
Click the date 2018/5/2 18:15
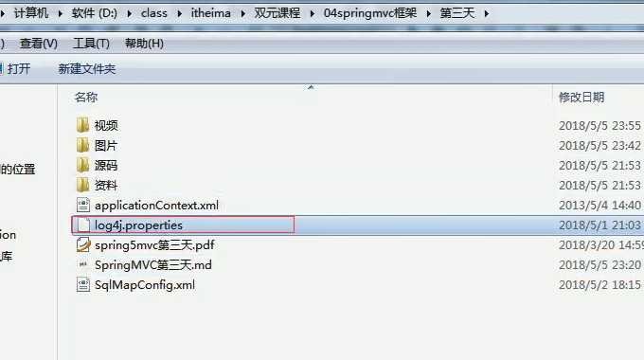(599, 285)
